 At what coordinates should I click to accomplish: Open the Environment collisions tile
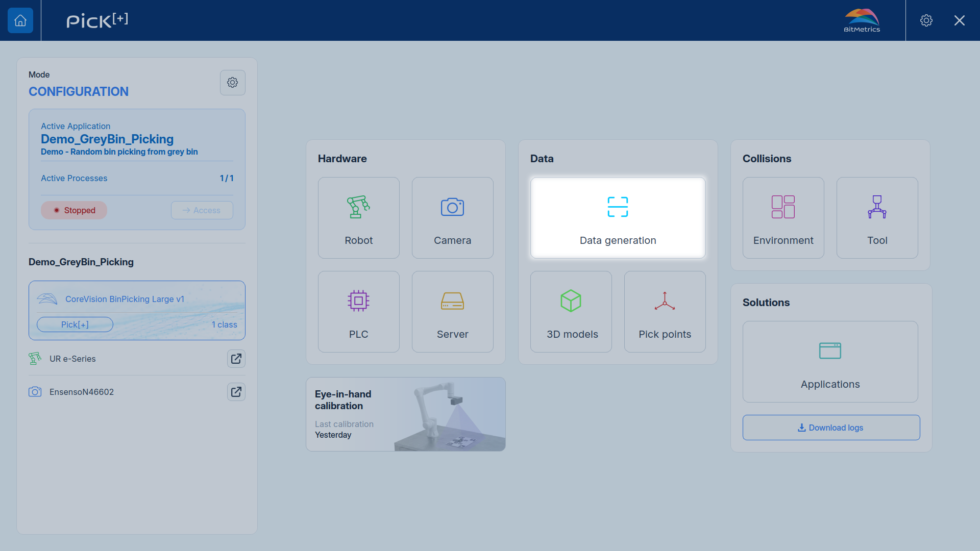[783, 218]
